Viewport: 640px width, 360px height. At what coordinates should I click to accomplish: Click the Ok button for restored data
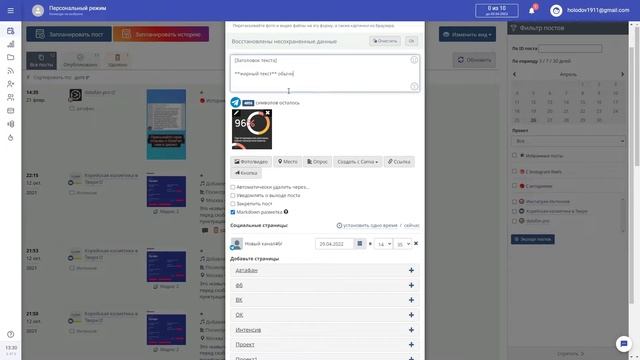coord(411,41)
